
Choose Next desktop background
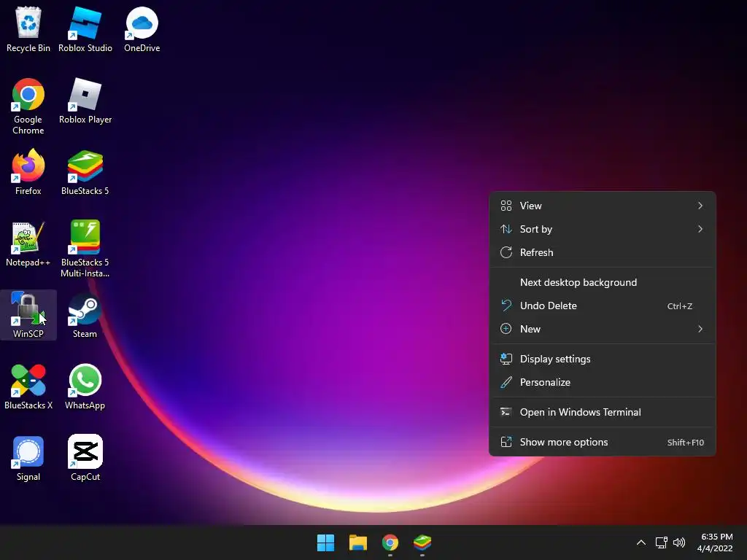602,282
